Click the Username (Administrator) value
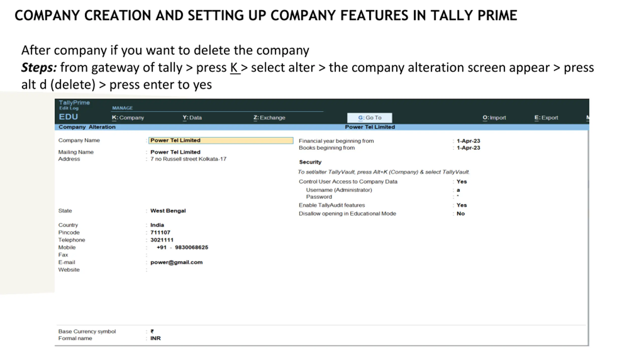 458,190
